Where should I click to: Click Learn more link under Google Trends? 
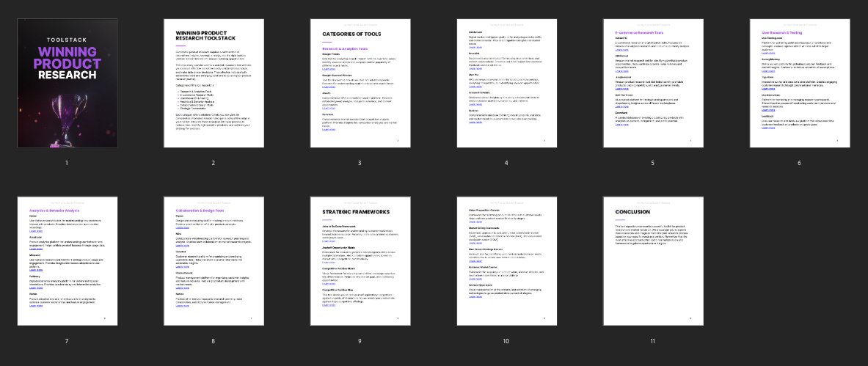[x=329, y=68]
